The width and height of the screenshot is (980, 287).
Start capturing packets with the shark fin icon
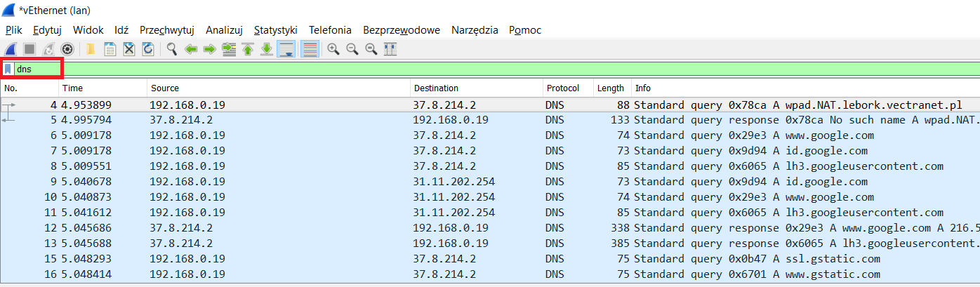[11, 49]
